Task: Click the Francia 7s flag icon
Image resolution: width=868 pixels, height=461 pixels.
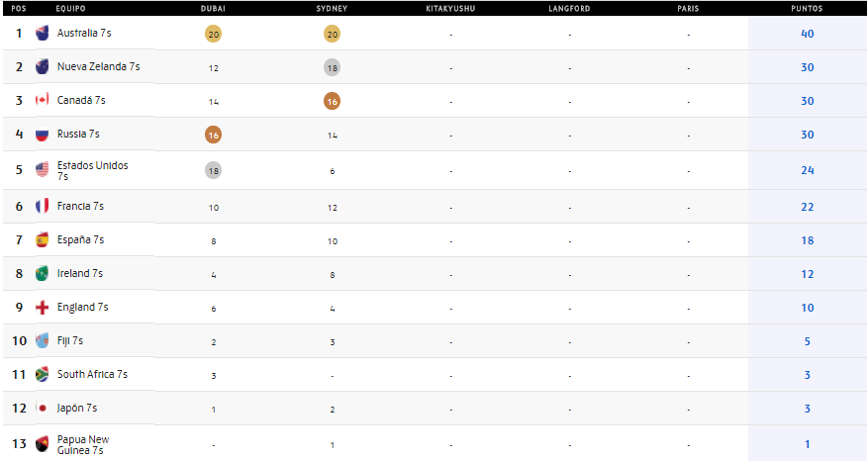Action: (x=42, y=206)
